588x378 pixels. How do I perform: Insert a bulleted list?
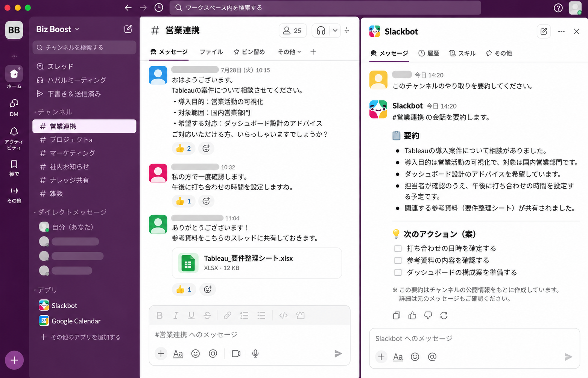pos(261,316)
